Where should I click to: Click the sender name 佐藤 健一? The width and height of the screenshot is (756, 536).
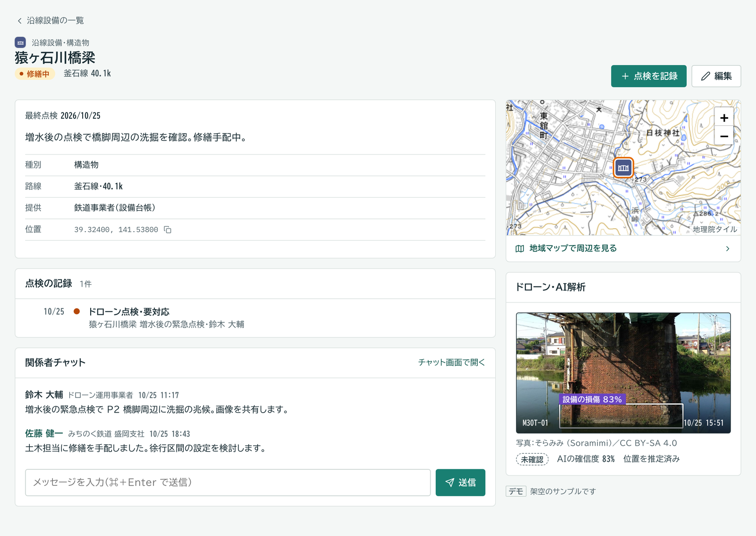point(44,433)
